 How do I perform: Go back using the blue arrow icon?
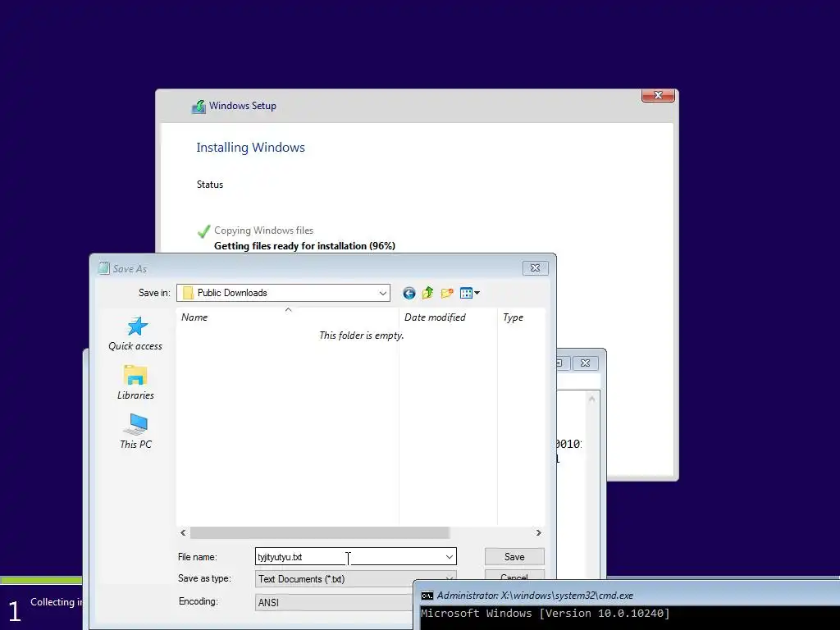tap(409, 293)
